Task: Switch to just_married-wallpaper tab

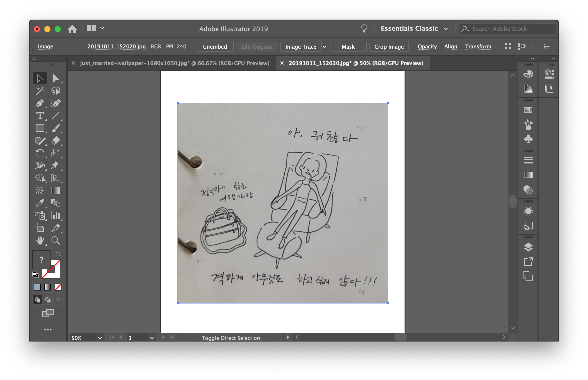Action: click(x=174, y=63)
